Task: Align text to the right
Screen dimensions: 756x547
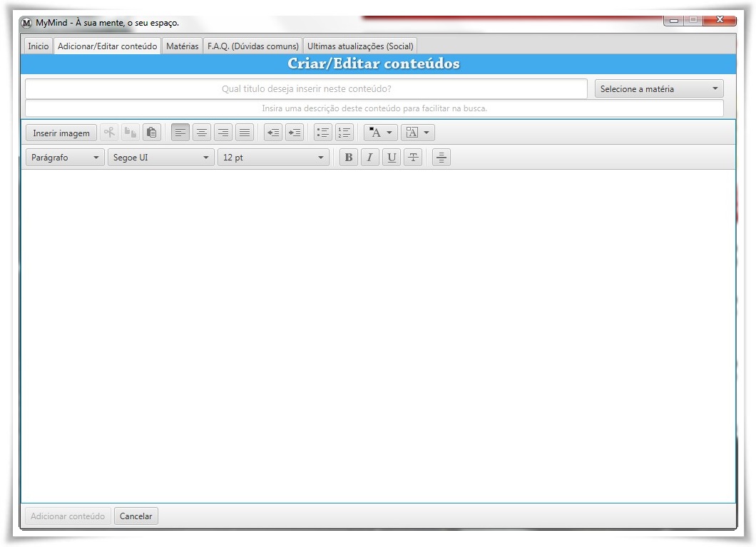Action: tap(223, 133)
